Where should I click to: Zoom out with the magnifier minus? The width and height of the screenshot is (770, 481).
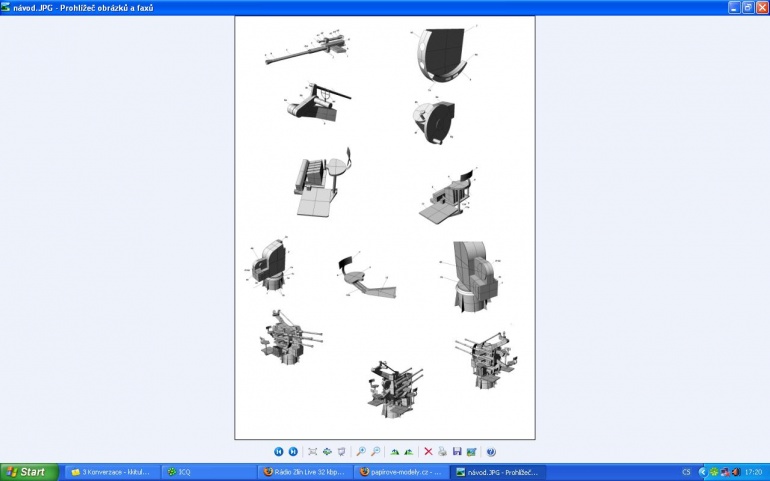pyautogui.click(x=376, y=452)
